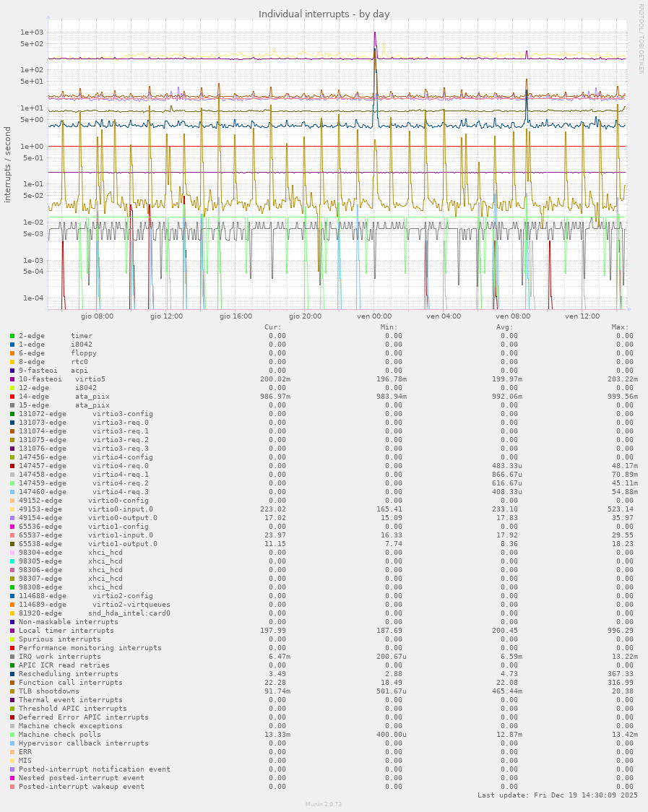Click the graph title 'Individual interrupts - by day'
The width and height of the screenshot is (648, 812).
tap(324, 14)
